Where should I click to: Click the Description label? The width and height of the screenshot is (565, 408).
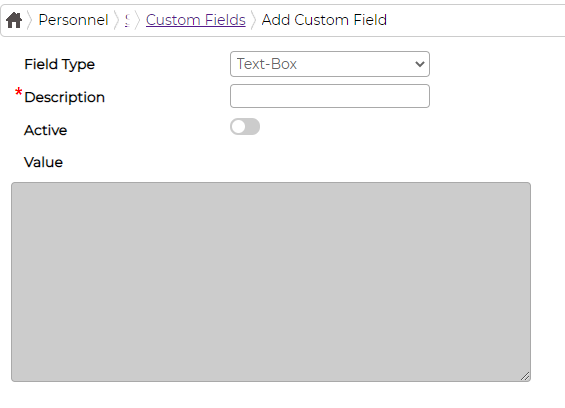pyautogui.click(x=64, y=97)
